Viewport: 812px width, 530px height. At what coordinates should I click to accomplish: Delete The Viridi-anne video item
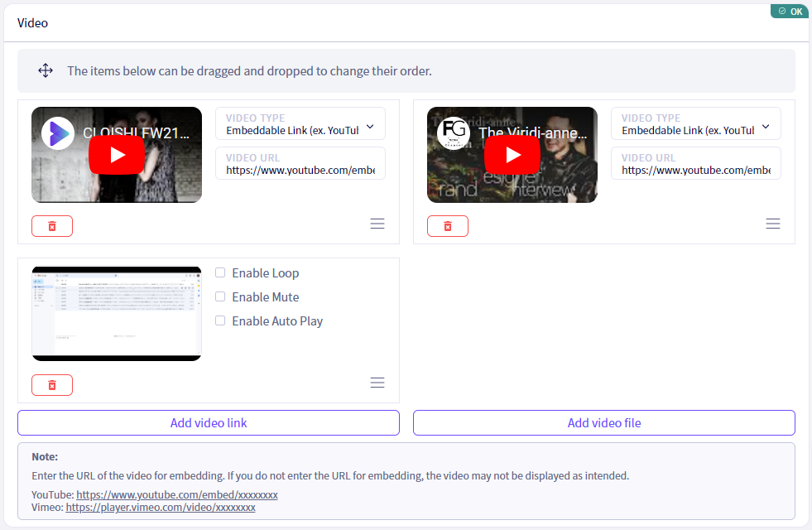coord(448,226)
